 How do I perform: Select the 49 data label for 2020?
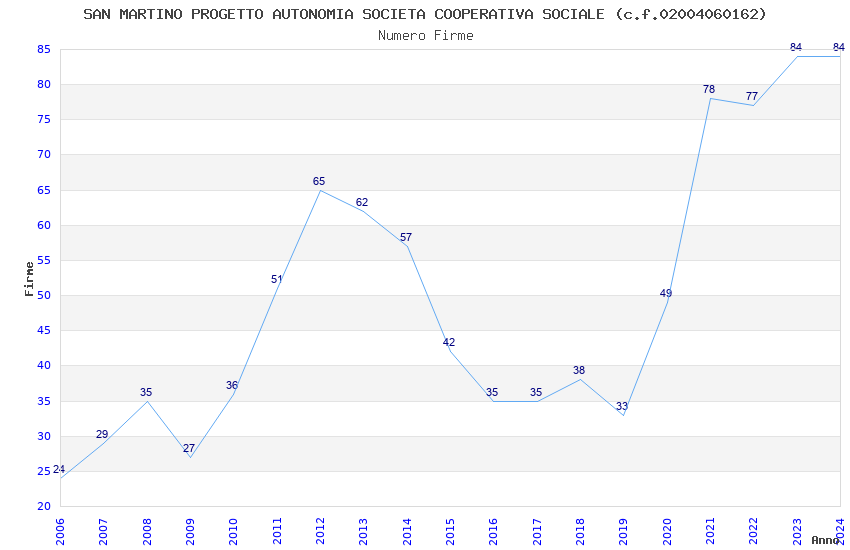point(666,293)
